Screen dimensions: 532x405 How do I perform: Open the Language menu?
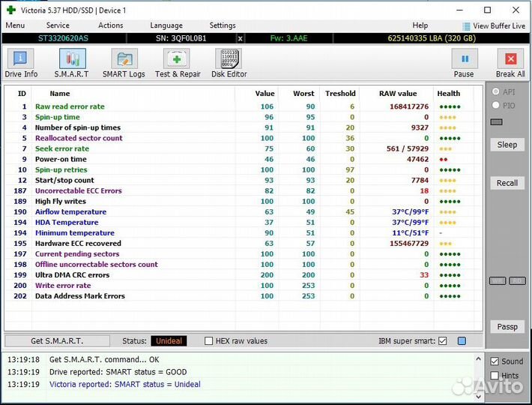pos(166,25)
